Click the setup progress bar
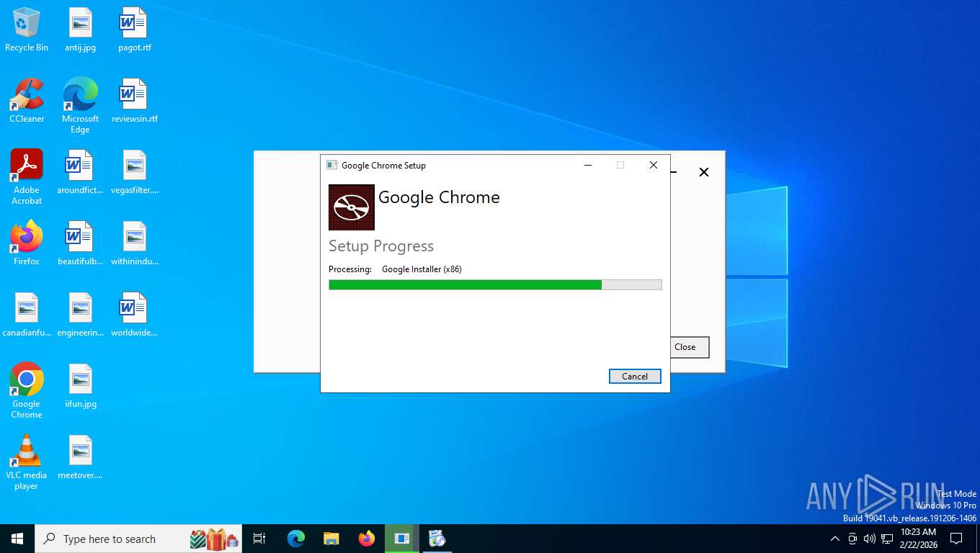Image resolution: width=980 pixels, height=553 pixels. pyautogui.click(x=495, y=285)
